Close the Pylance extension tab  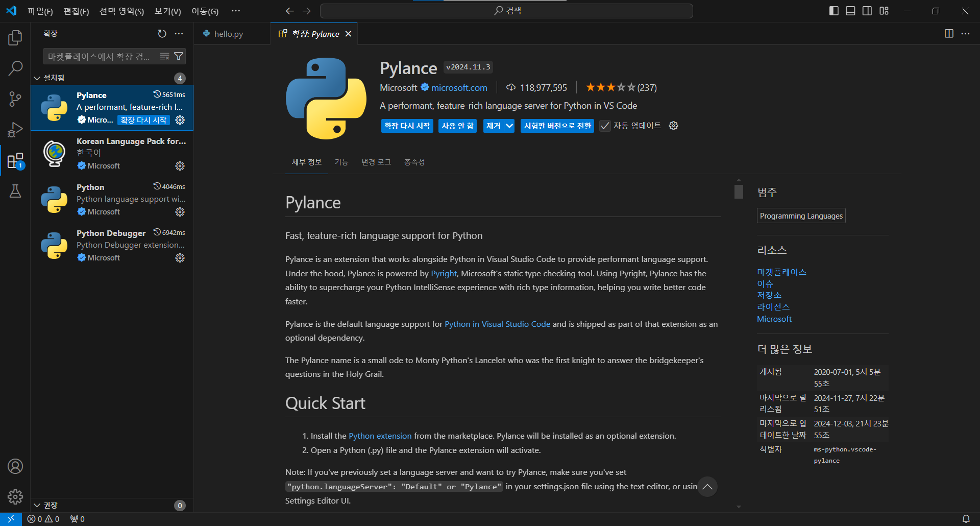pyautogui.click(x=348, y=34)
